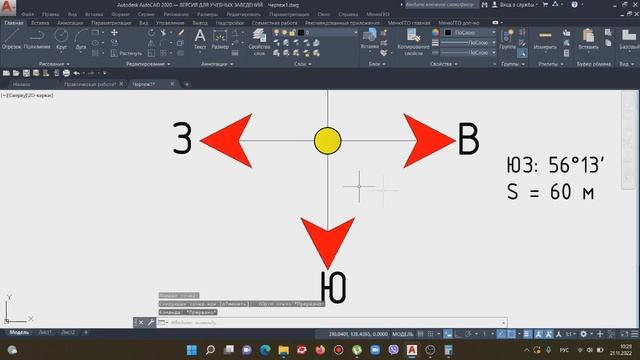Click the command line close X button
640x360 pixels.
[x=141, y=322]
